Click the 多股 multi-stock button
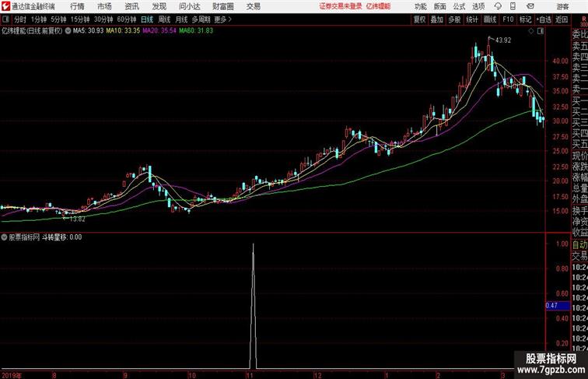Image resolution: width=588 pixels, height=379 pixels. (x=454, y=19)
